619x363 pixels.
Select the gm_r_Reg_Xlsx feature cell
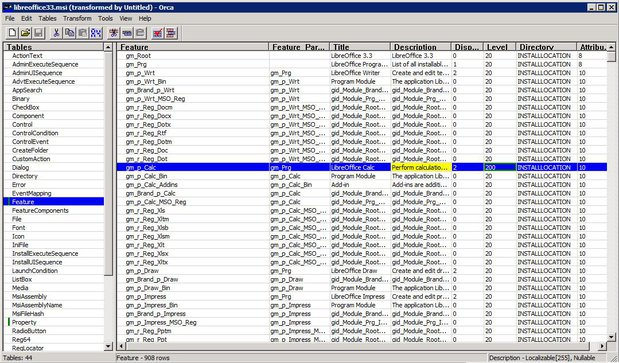[193, 254]
